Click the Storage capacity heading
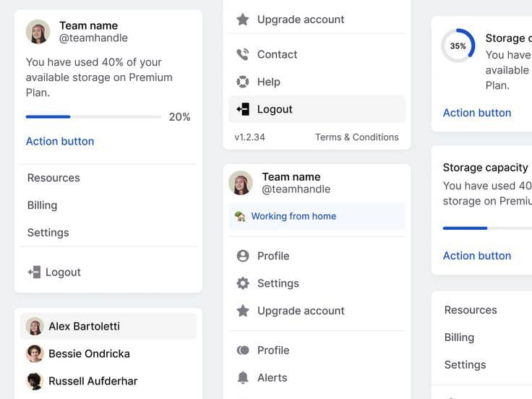 (x=486, y=167)
